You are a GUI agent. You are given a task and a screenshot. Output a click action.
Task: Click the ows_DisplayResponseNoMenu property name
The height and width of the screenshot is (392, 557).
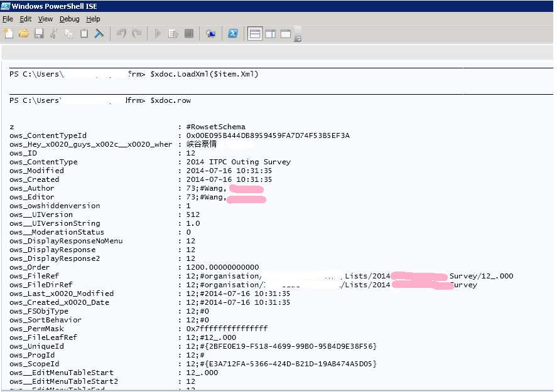coord(66,241)
